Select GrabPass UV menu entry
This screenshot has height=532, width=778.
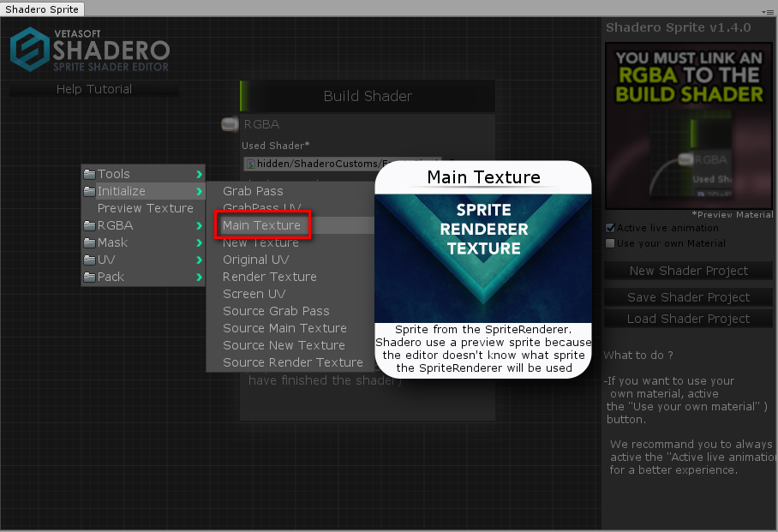coord(290,208)
